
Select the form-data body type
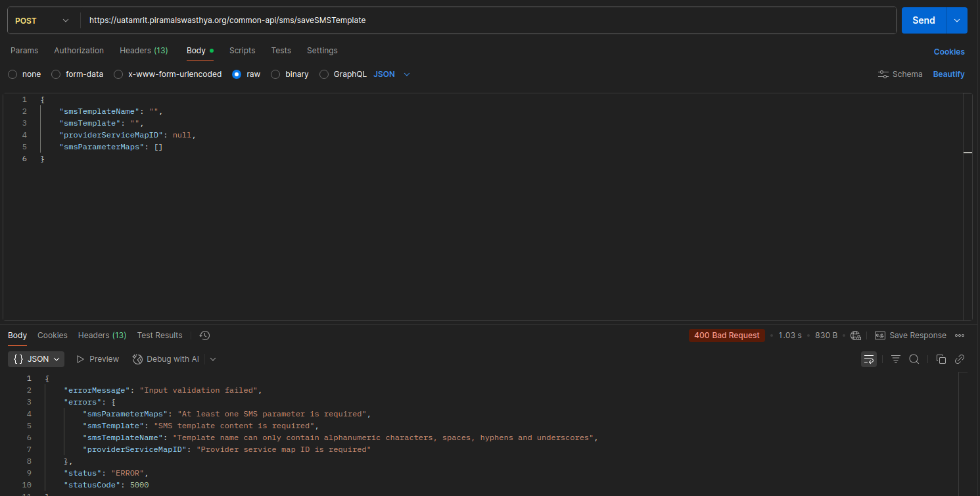57,74
